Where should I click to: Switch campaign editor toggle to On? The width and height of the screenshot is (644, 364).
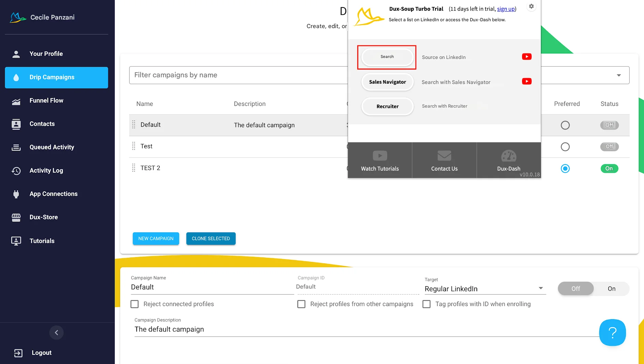(x=611, y=289)
